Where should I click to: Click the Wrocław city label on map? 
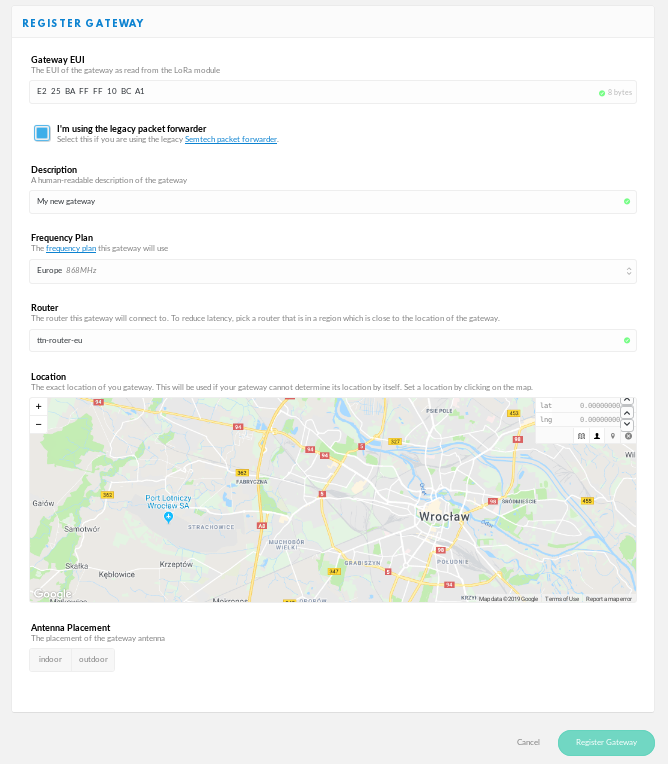[x=444, y=516]
